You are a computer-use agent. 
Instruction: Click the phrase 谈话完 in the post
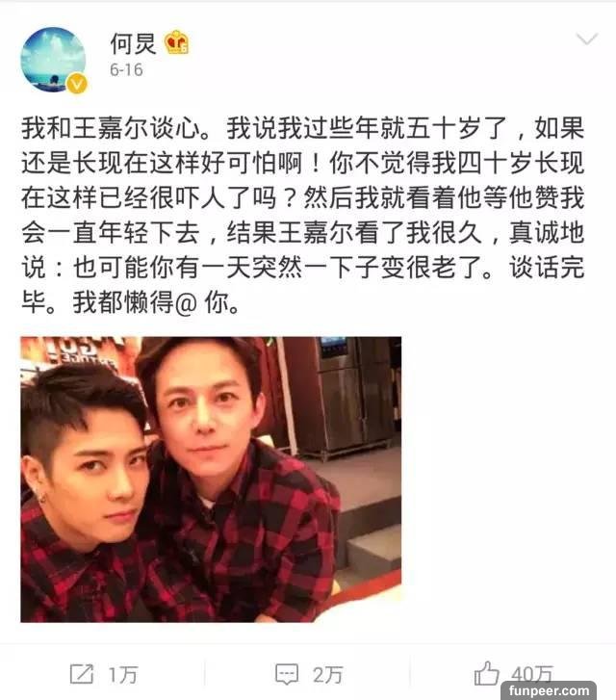point(547,268)
